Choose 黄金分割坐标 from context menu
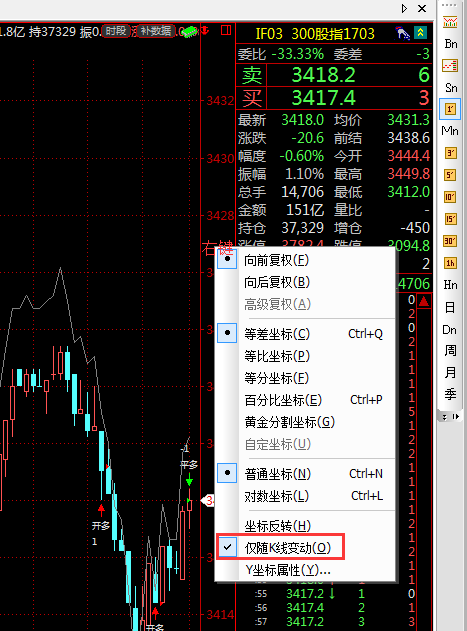 tap(290, 422)
